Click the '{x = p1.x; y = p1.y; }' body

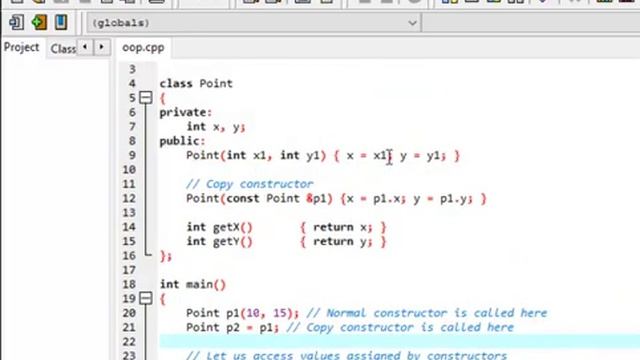click(x=413, y=198)
